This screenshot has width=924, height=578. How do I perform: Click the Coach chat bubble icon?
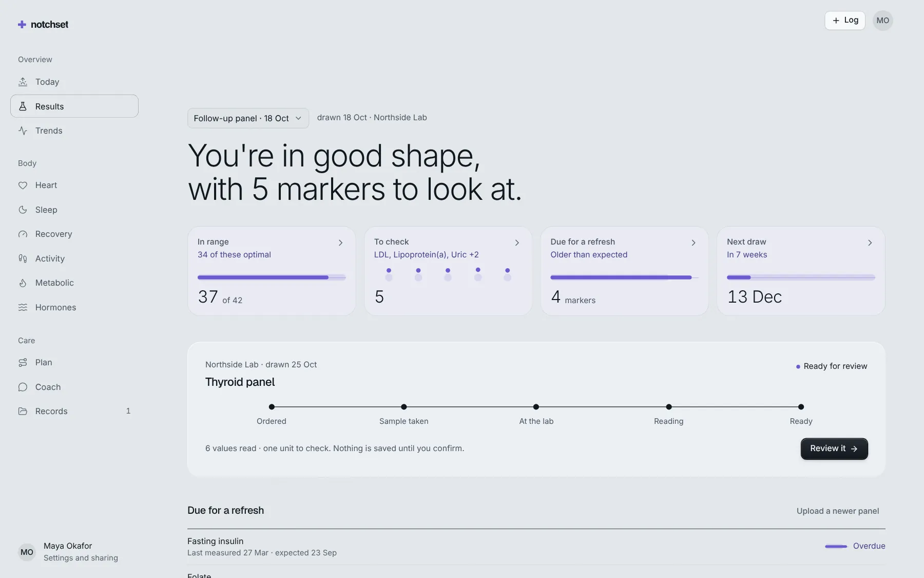coord(23,387)
